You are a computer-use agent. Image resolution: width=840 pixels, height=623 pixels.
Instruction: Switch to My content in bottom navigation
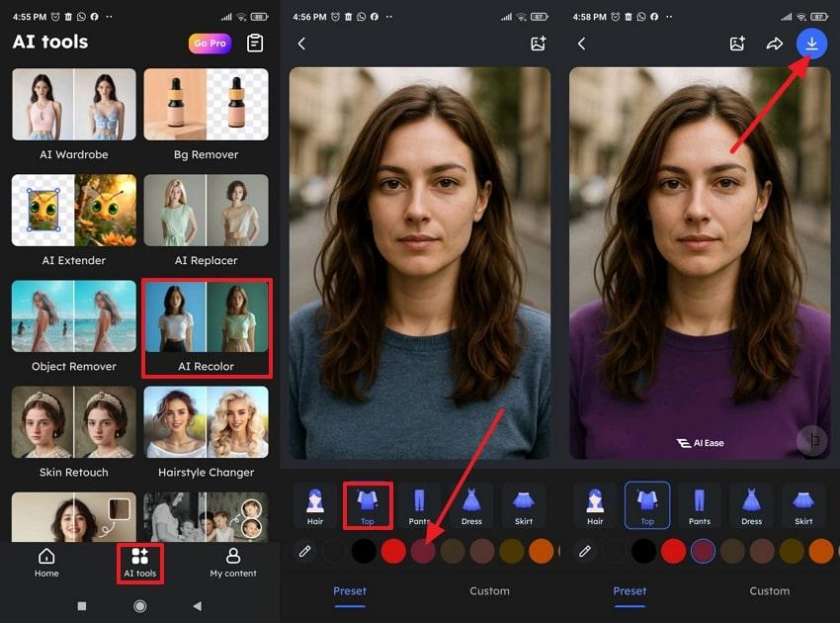click(x=233, y=564)
